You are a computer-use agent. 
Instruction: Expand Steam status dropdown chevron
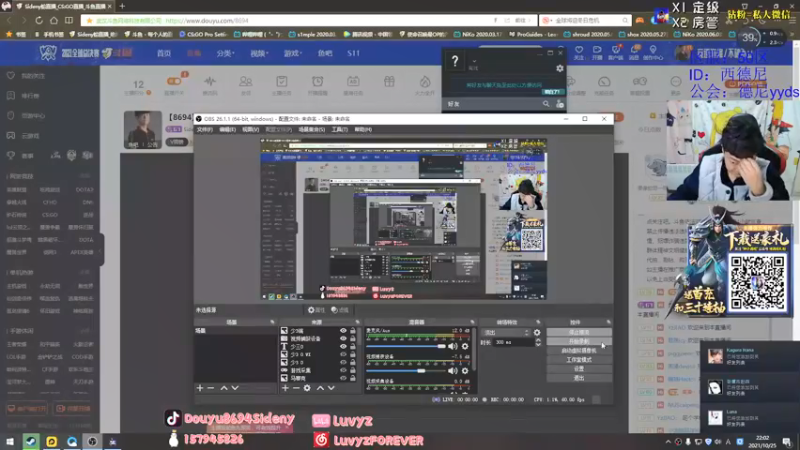click(474, 61)
